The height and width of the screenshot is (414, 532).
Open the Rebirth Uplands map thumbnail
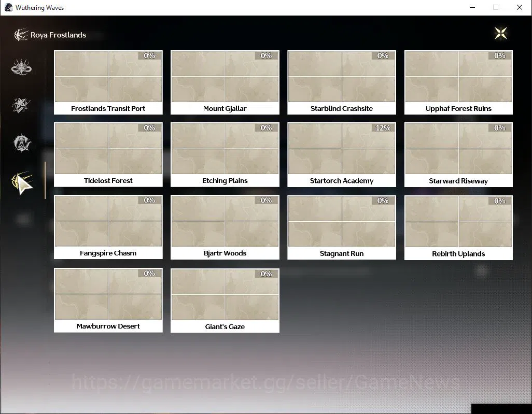coord(458,222)
